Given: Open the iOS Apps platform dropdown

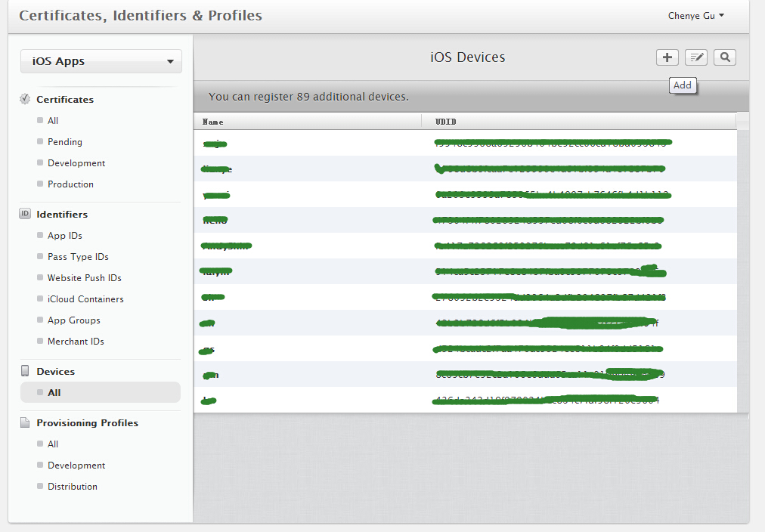Looking at the screenshot, I should [101, 61].
